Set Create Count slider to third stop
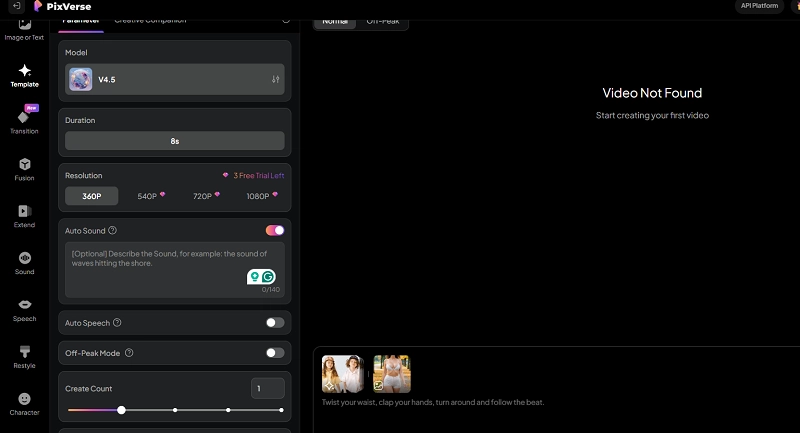Screen dimensions: 800x433 [x=228, y=410]
